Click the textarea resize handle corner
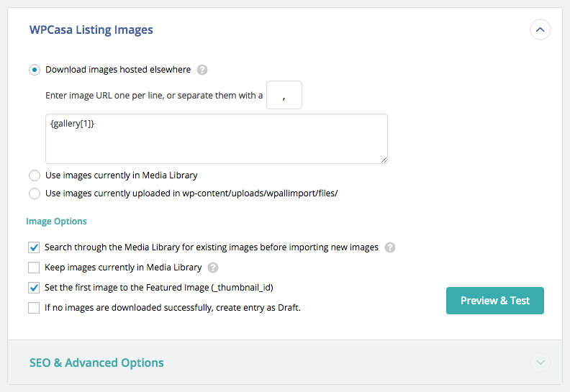Viewport: 570px width, 392px height. 384,160
